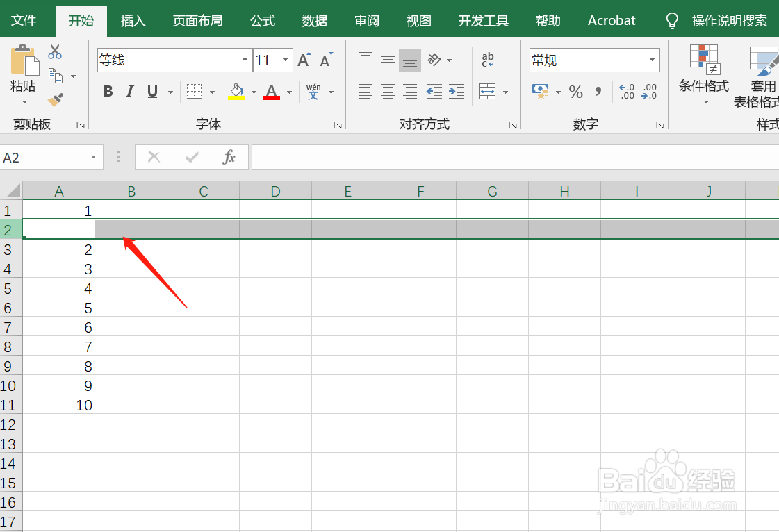Center text horizontally

coord(388,92)
